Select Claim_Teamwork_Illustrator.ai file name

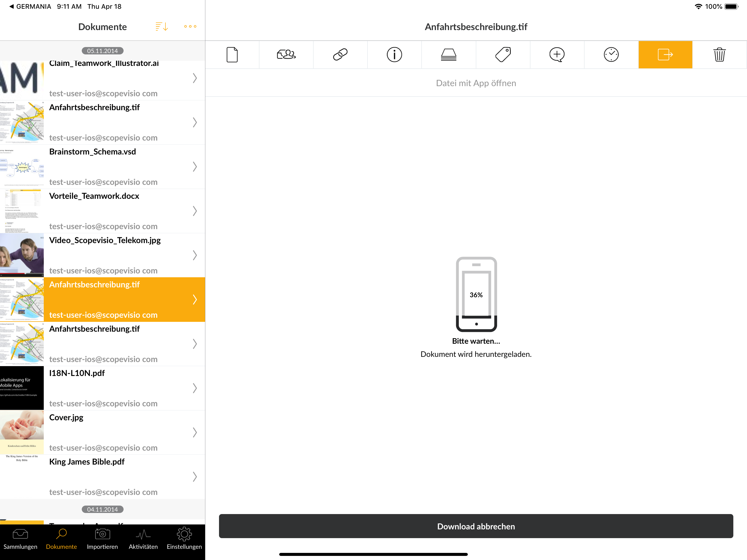(x=104, y=63)
